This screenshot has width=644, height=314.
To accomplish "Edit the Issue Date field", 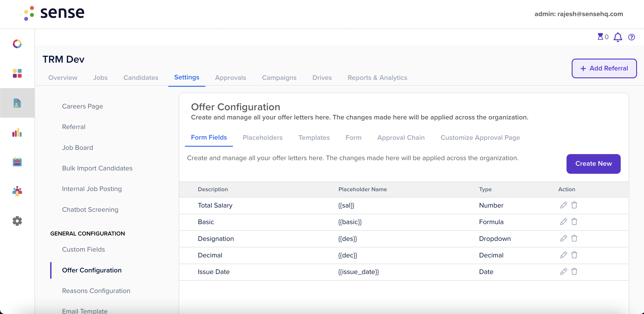I will coord(563,272).
